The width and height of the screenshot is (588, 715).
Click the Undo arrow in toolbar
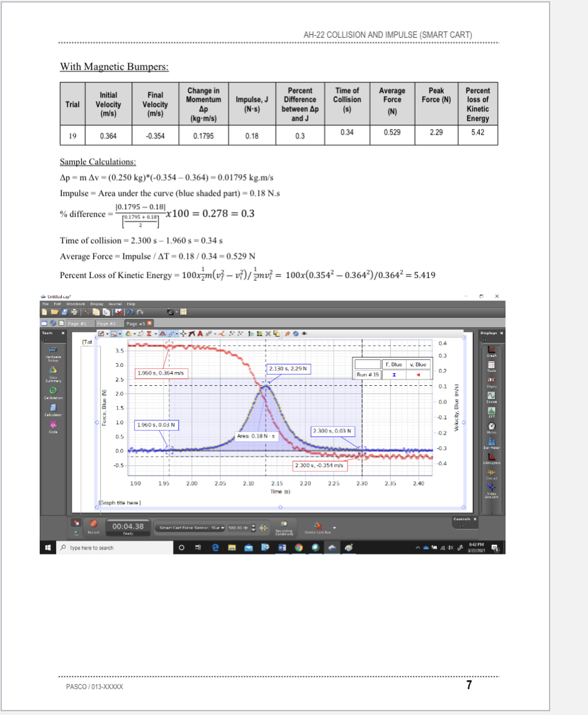130,312
